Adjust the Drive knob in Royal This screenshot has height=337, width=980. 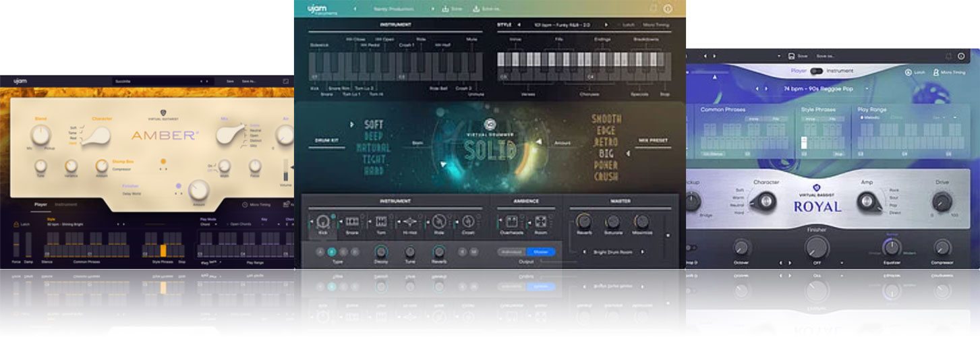(942, 202)
